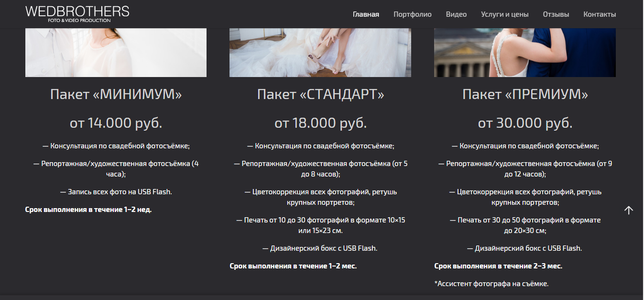Click the scroll-to-top arrow icon
The width and height of the screenshot is (644, 300).
629,210
